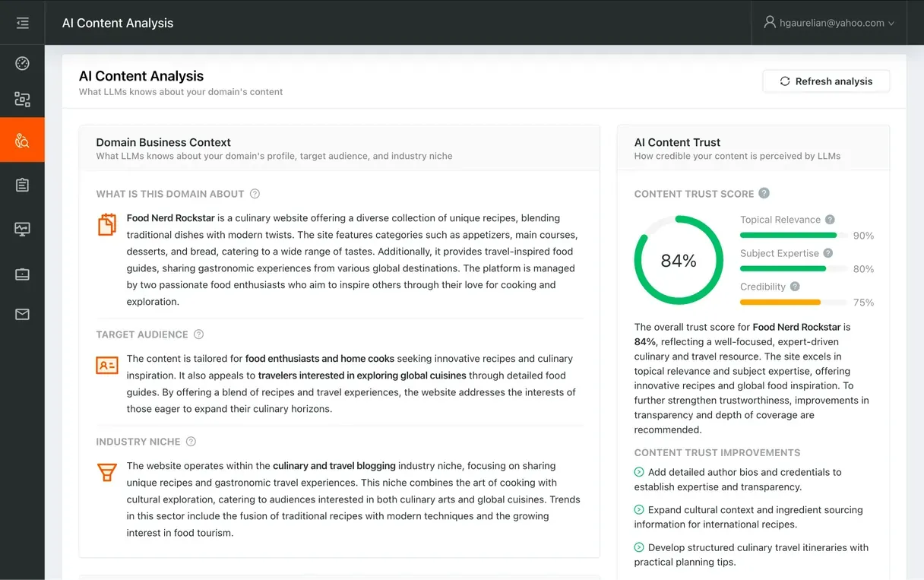Open the Dashboard speedometer icon in sidebar
The height and width of the screenshot is (580, 924).
22,63
